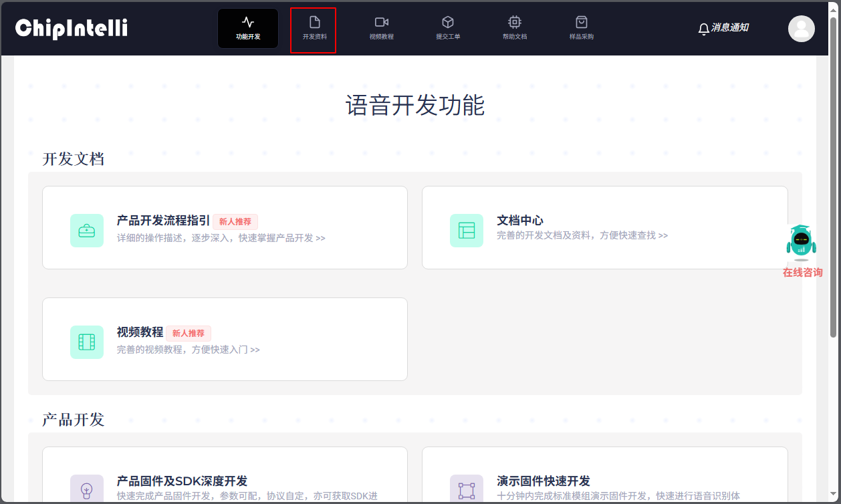Image resolution: width=841 pixels, height=504 pixels.
Task: Click the 帮助文档 chip icon
Action: tap(515, 22)
